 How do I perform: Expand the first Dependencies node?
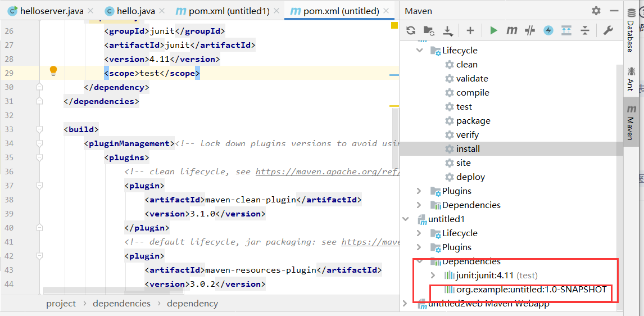pos(419,205)
